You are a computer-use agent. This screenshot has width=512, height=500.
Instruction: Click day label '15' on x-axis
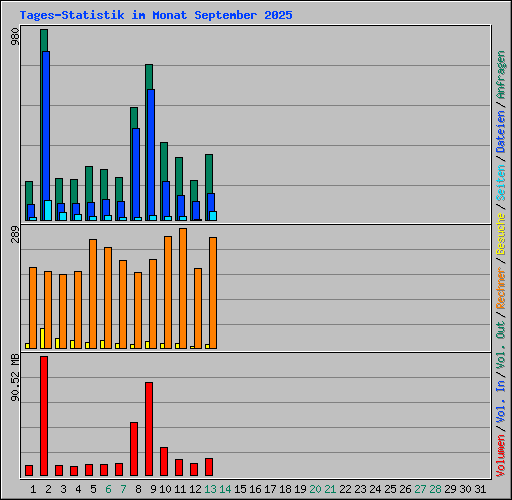240,489
